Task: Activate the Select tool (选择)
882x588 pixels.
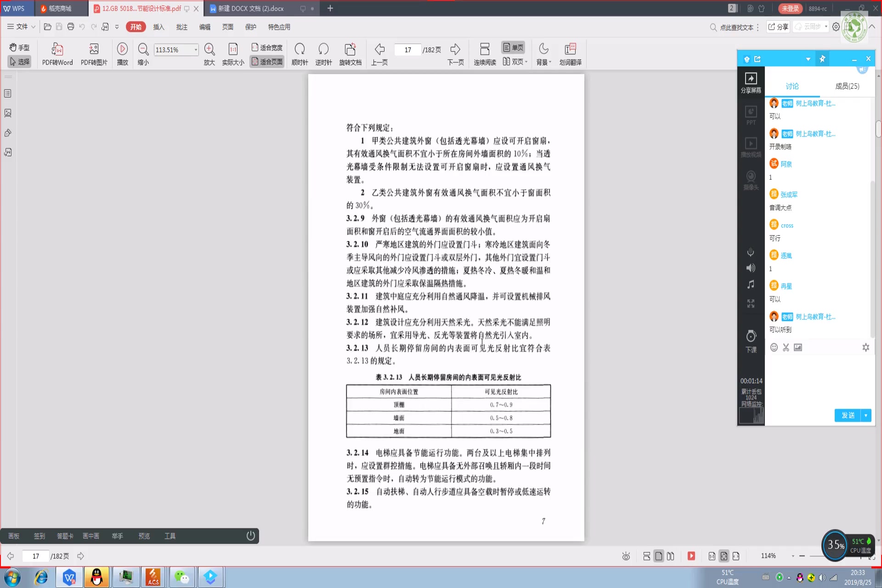Action: [19, 62]
